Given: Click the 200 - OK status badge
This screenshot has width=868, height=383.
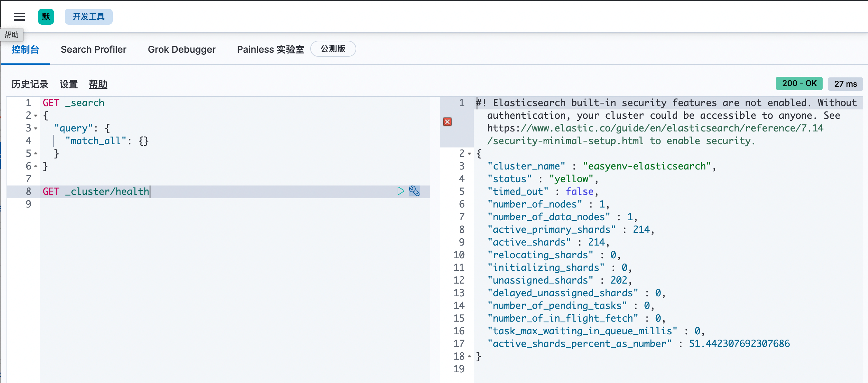Looking at the screenshot, I should [799, 83].
